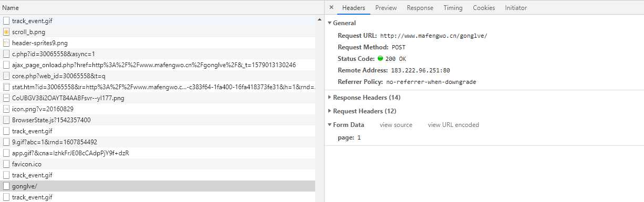Select the ajax_page_onload.php request row
The width and height of the screenshot is (644, 202).
158,65
